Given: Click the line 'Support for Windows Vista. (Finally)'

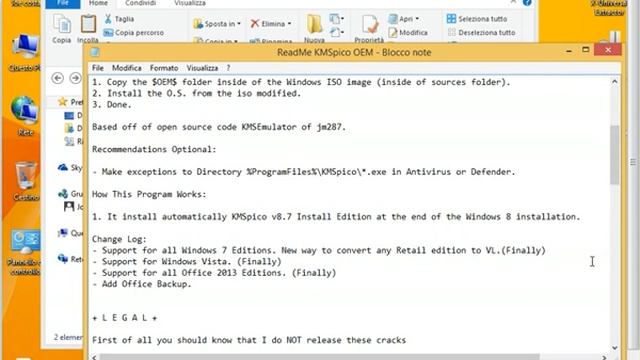Looking at the screenshot, I should click(187, 261).
